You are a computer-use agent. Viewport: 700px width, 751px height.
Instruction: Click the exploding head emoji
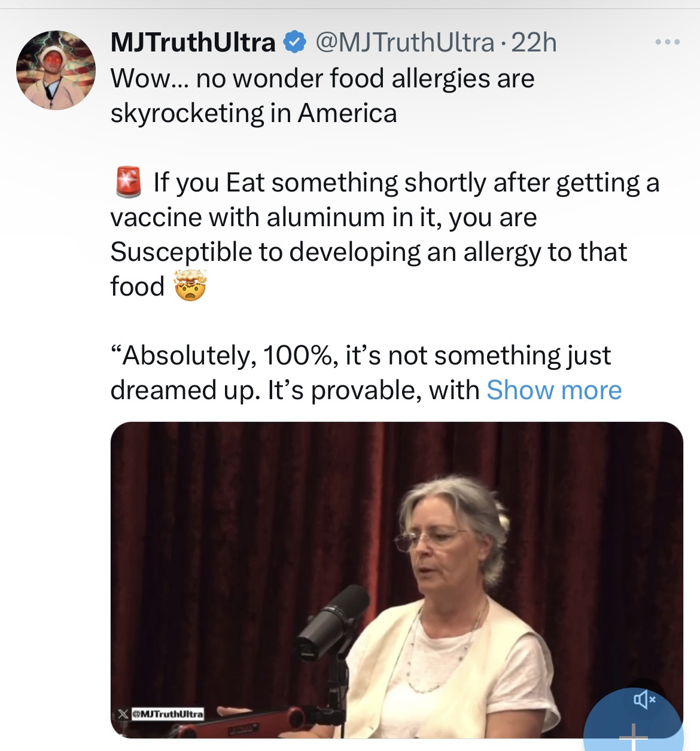pyautogui.click(x=190, y=285)
